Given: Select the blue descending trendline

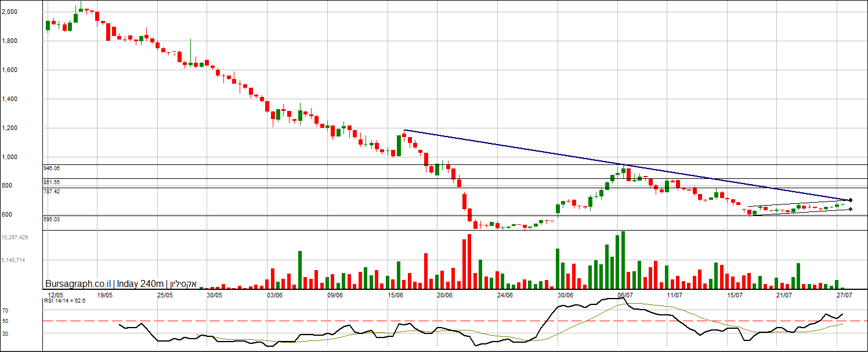Looking at the screenshot, I should pos(627,165).
